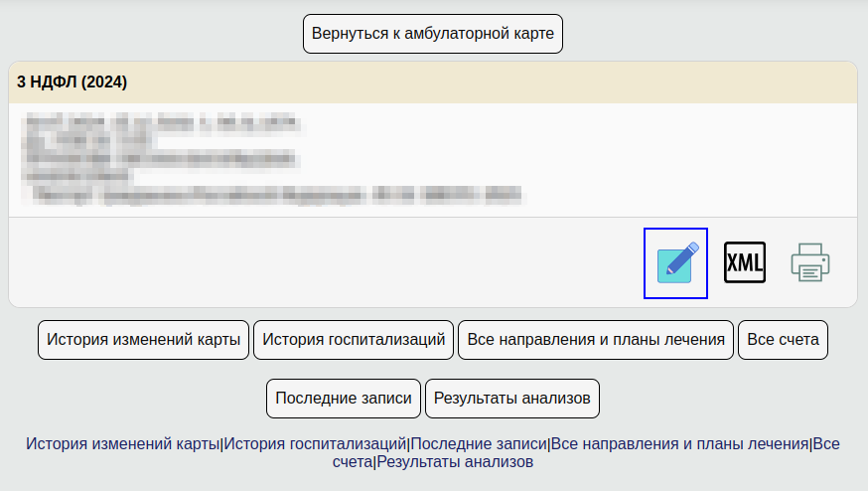Show 'Последние записи' via button
Viewport: 868px width, 491px height.
pyautogui.click(x=344, y=399)
